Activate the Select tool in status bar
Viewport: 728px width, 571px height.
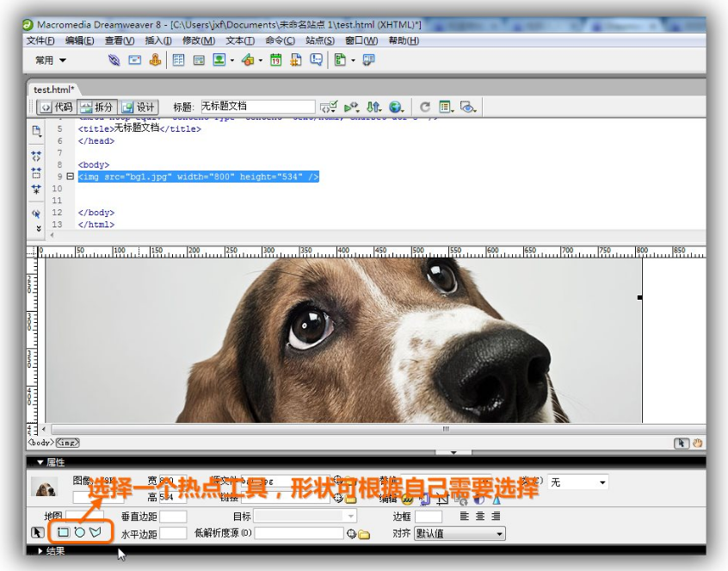[x=682, y=444]
